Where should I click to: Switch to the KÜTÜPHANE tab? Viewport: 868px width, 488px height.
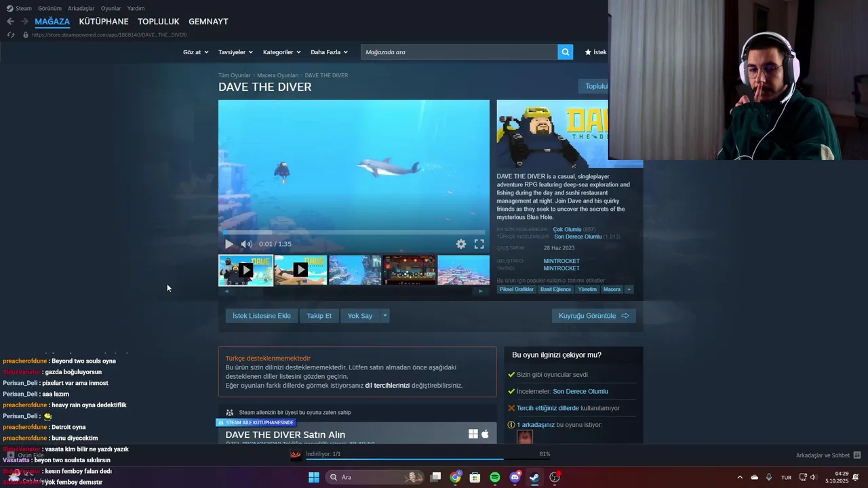[x=104, y=22]
